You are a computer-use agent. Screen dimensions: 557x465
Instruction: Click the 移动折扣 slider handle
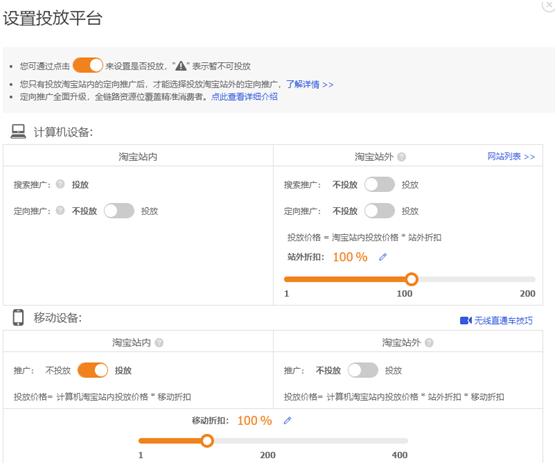coord(207,441)
